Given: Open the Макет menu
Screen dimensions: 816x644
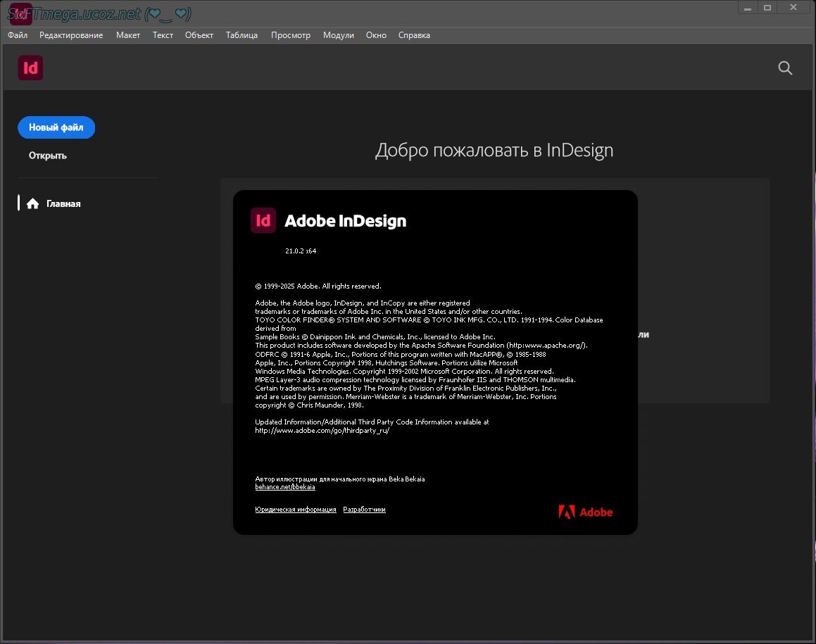Looking at the screenshot, I should (x=128, y=35).
